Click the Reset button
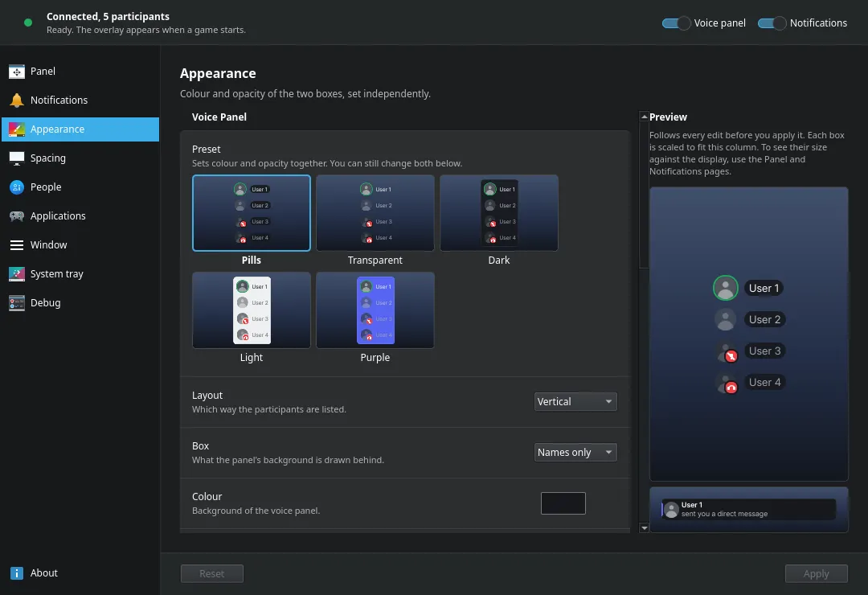Image resolution: width=868 pixels, height=595 pixels. tap(212, 574)
